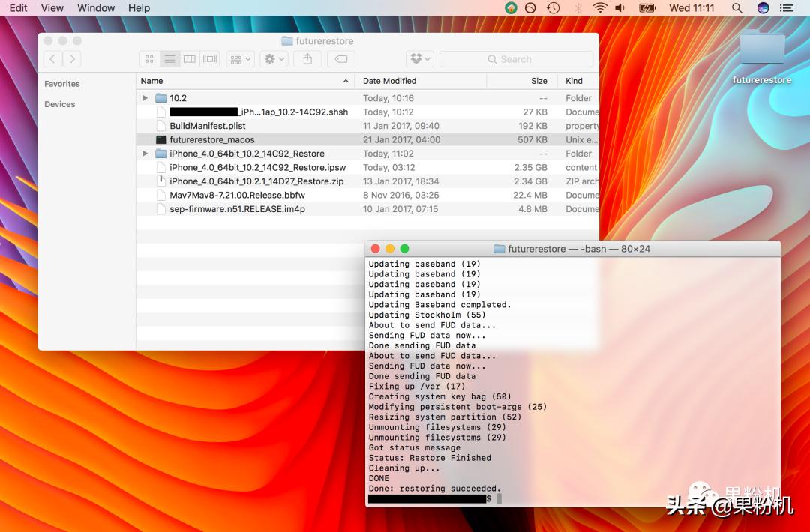Click the Edit Tags toolbar button
This screenshot has width=810, height=532.
[340, 59]
